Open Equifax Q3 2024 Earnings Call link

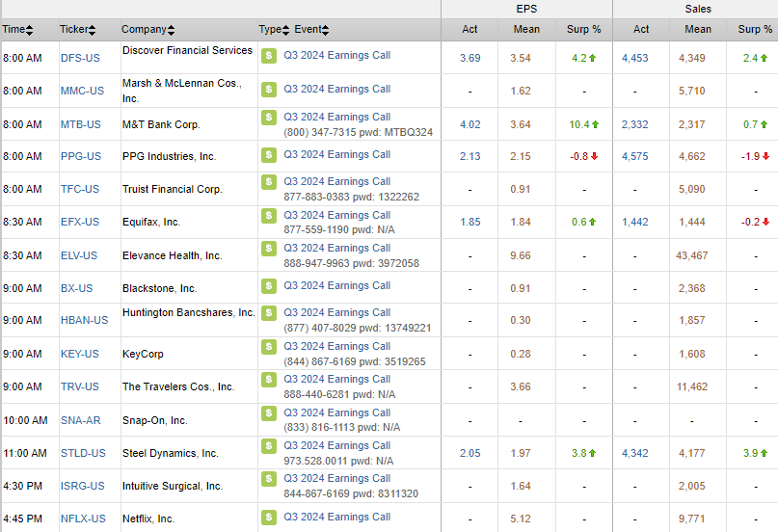336,215
